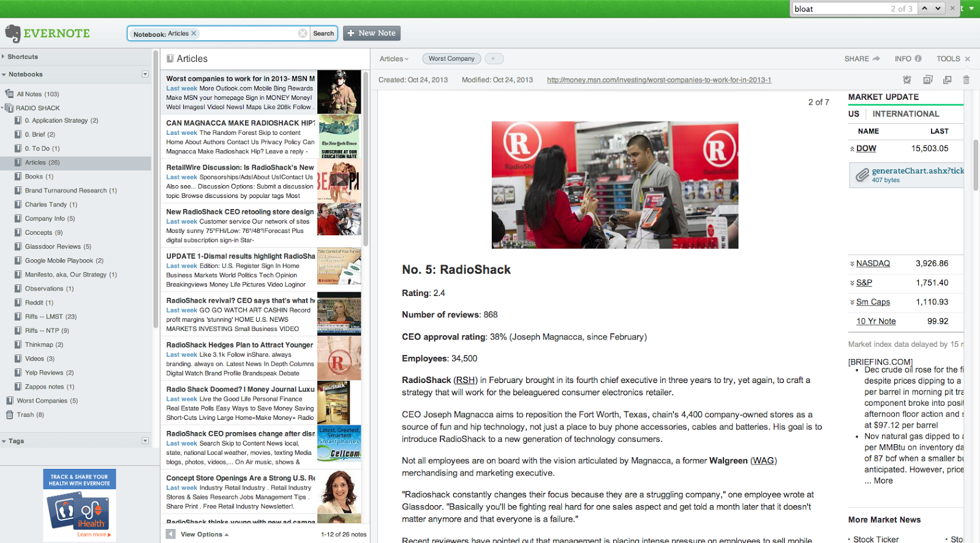The height and width of the screenshot is (543, 980).
Task: Click the Books notebook icon
Action: (18, 177)
